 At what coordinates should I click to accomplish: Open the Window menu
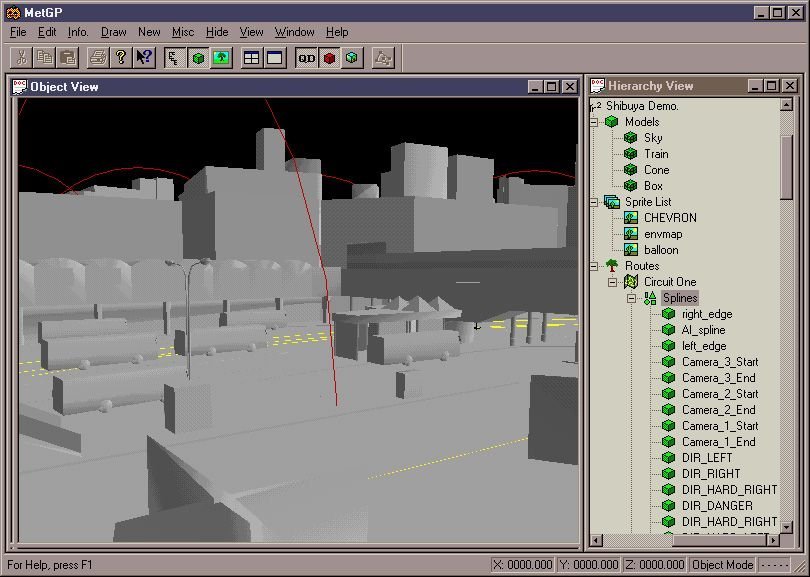click(x=294, y=32)
